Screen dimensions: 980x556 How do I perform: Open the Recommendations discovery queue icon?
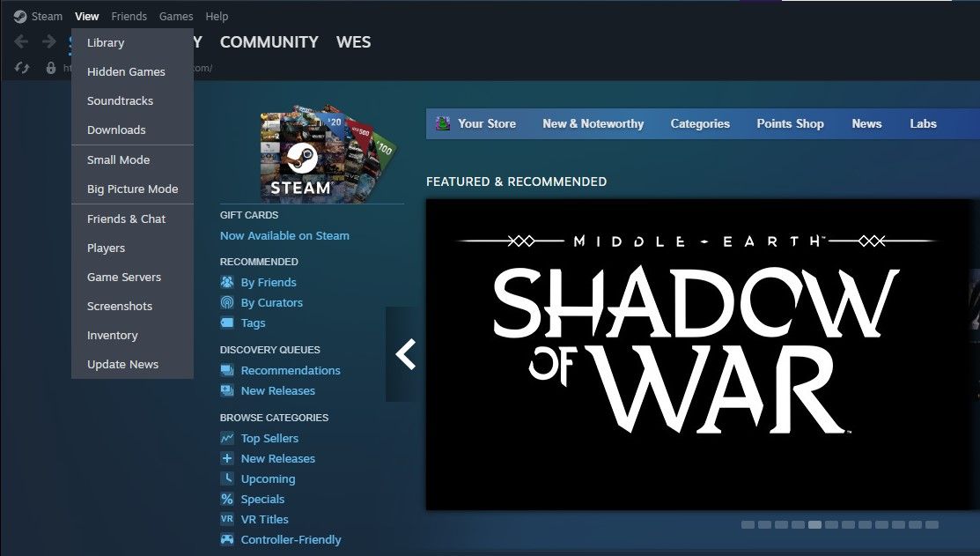(x=227, y=370)
